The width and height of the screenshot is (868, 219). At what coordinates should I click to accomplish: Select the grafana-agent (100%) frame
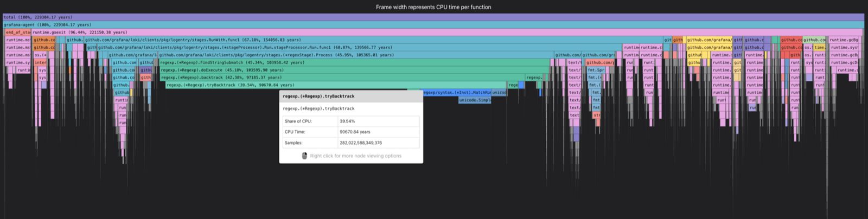click(x=433, y=25)
